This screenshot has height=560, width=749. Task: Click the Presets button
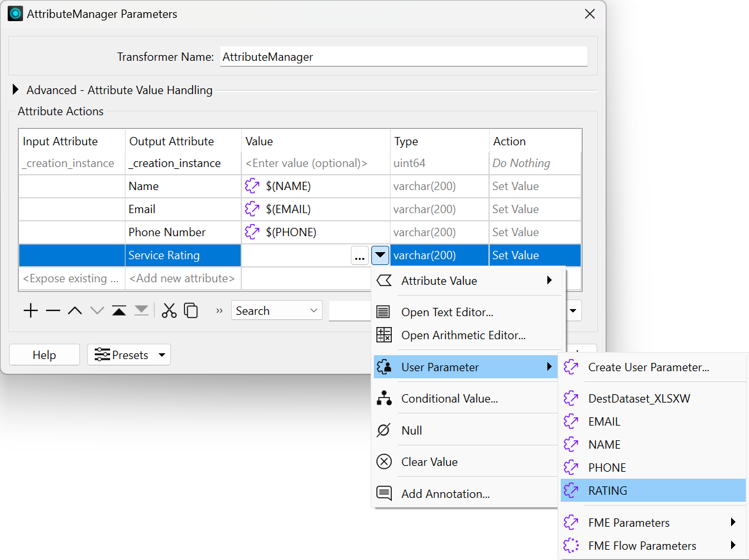tap(129, 355)
